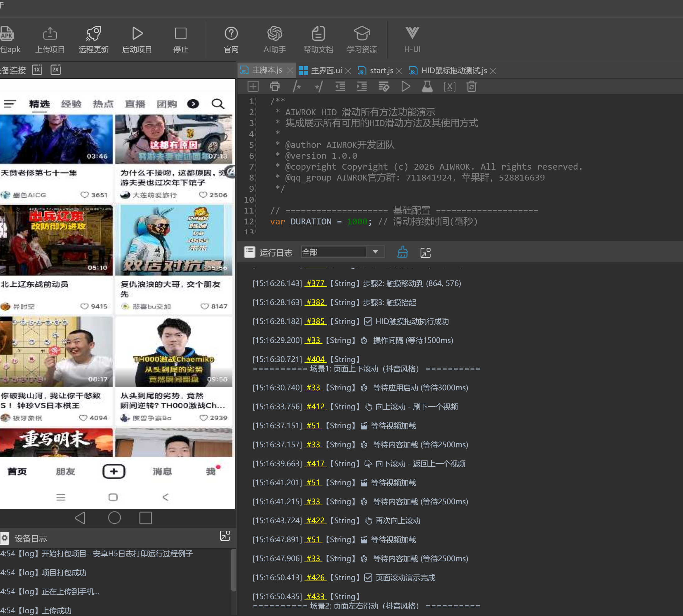The height and width of the screenshot is (616, 683).
Task: Select the 直播 tab in phone app
Action: click(x=135, y=104)
